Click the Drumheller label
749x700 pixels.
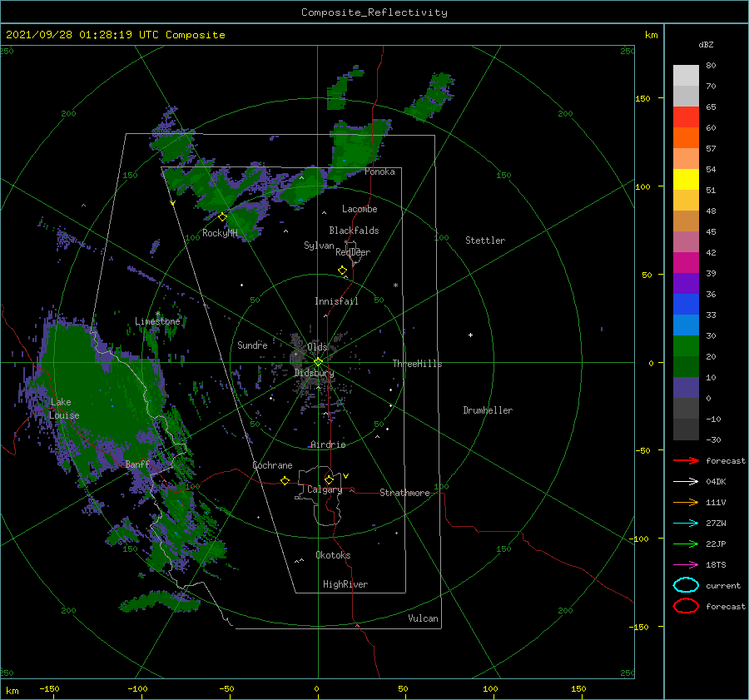488,410
